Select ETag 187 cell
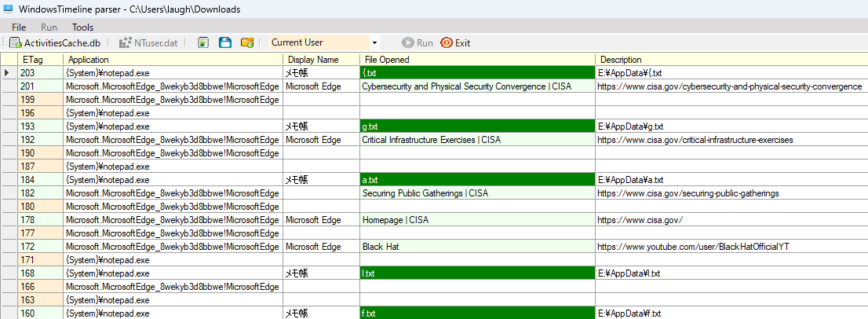 (x=41, y=166)
